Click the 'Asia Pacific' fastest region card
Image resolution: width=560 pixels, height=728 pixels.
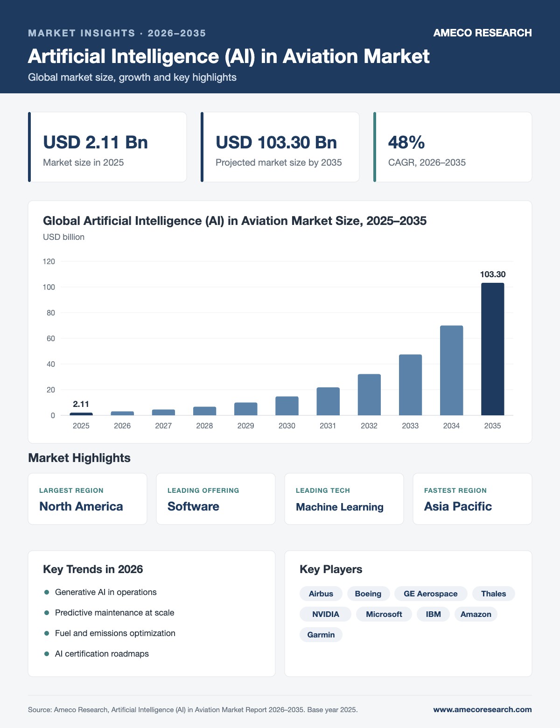[x=472, y=499]
